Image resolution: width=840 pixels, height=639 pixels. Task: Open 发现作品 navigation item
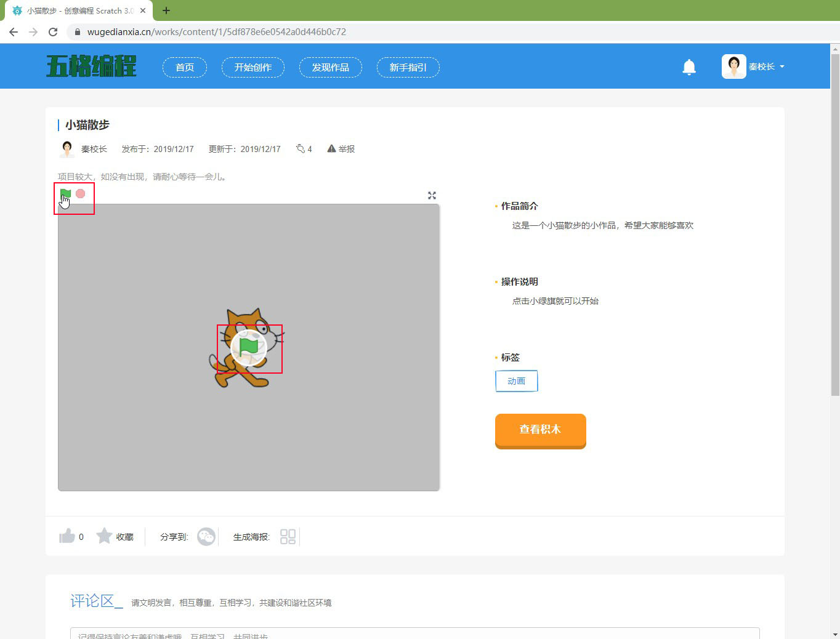click(x=331, y=67)
